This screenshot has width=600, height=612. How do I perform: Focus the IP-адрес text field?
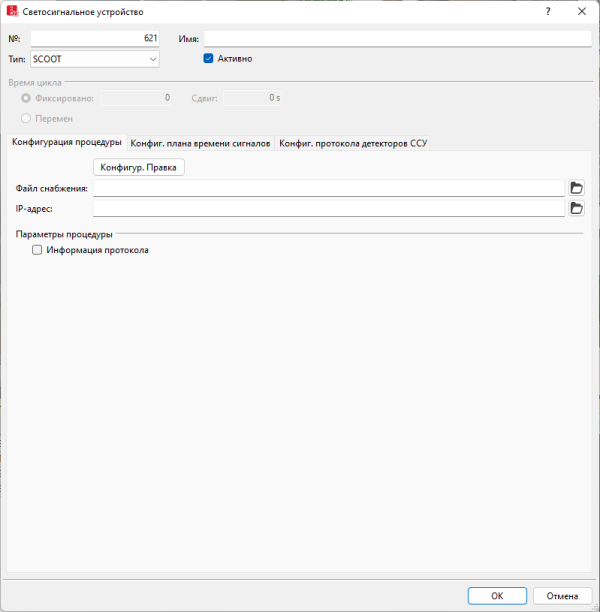pos(328,208)
